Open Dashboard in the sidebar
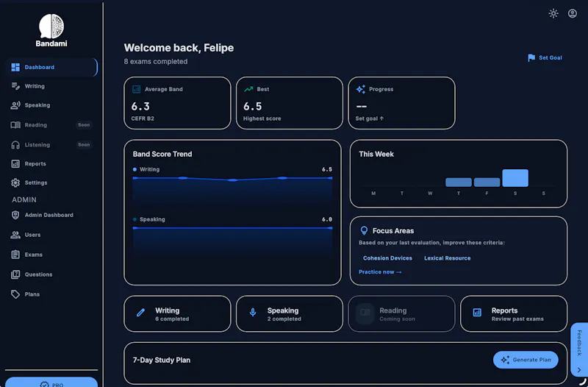This screenshot has width=588, height=387. [51, 67]
